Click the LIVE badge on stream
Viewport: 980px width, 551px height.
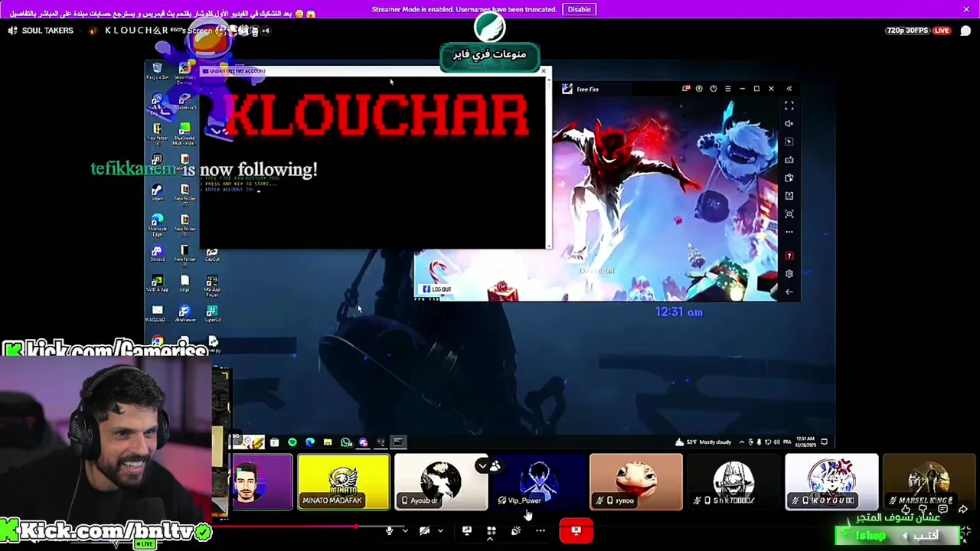point(942,31)
